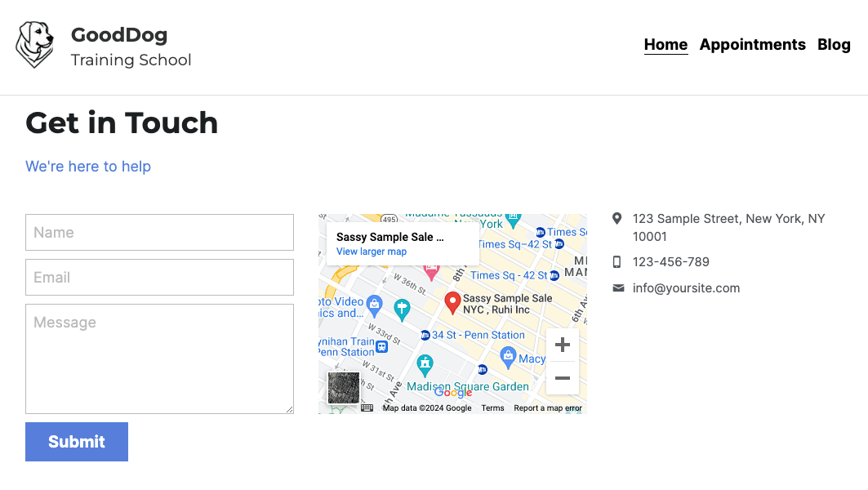Open the Appointments page

coord(752,45)
